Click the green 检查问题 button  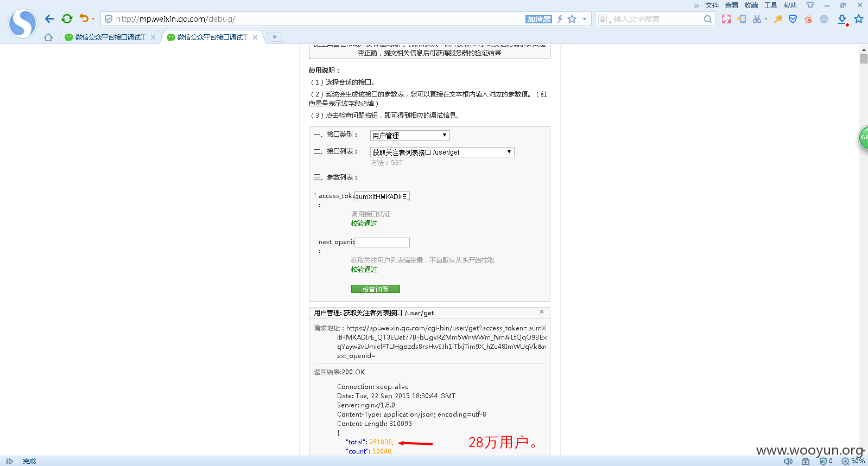[x=375, y=289]
